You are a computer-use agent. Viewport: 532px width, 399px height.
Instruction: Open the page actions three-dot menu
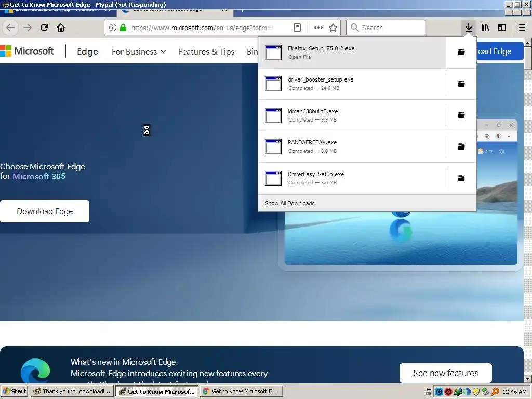pos(318,28)
